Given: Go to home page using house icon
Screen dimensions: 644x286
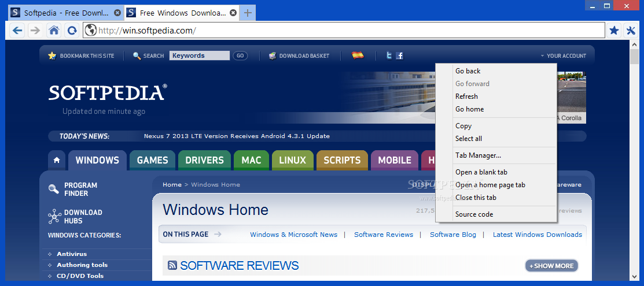Looking at the screenshot, I should pos(54,30).
